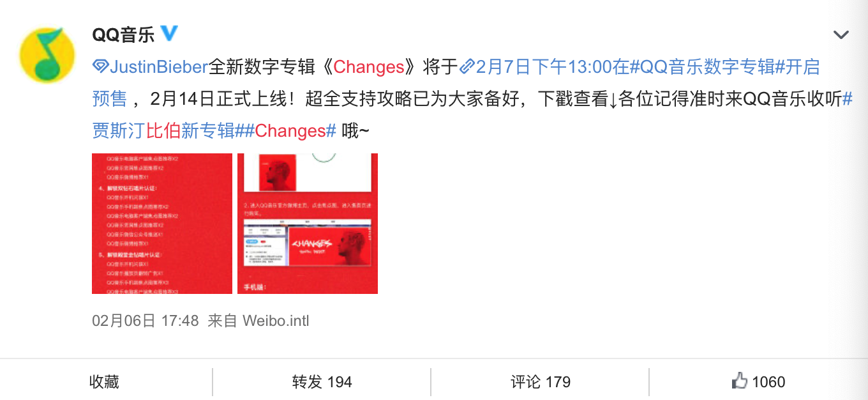Open 评论 179 comments
This screenshot has width=868, height=400.
point(541,382)
